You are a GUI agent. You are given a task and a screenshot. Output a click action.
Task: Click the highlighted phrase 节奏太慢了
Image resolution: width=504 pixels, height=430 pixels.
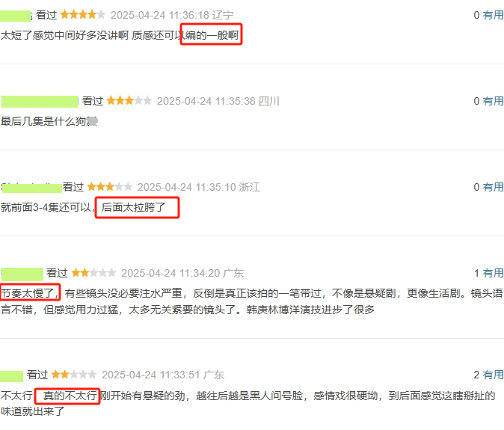[x=28, y=293]
